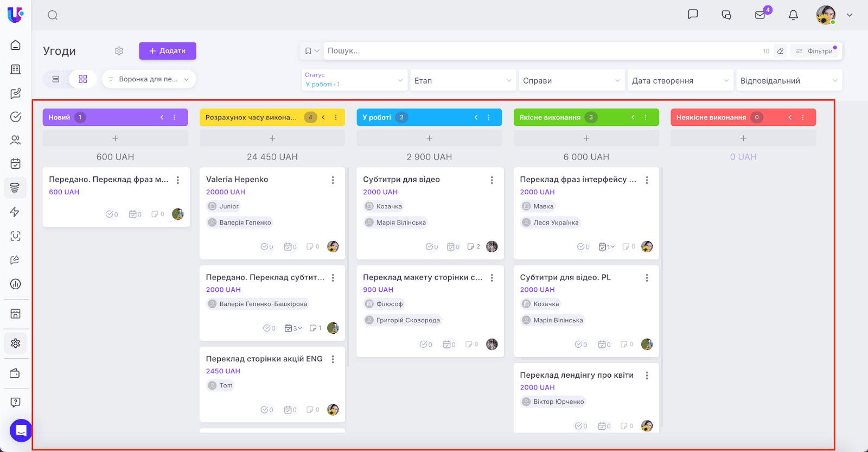The height and width of the screenshot is (452, 868).
Task: Click the Якісне виконання green column header
Action: tap(550, 117)
